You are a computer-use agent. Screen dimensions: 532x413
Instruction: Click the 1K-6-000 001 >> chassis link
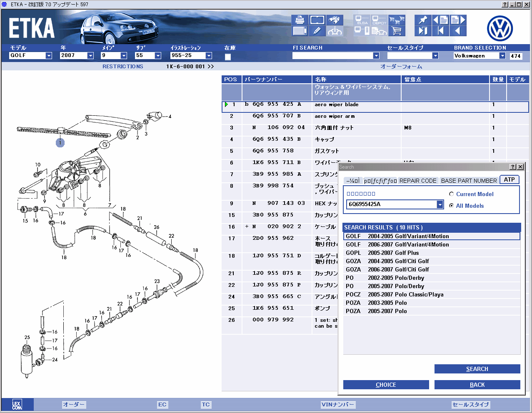[x=190, y=67]
